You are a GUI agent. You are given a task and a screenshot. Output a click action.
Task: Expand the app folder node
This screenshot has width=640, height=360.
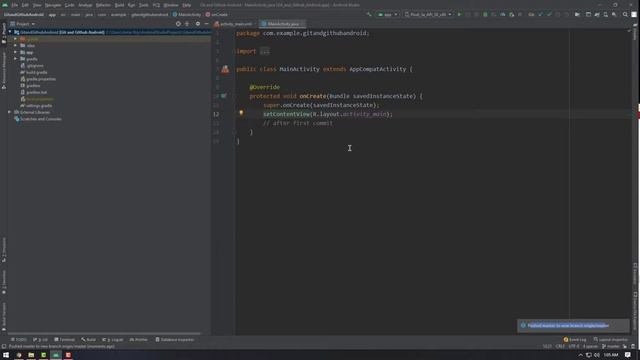click(x=16, y=52)
